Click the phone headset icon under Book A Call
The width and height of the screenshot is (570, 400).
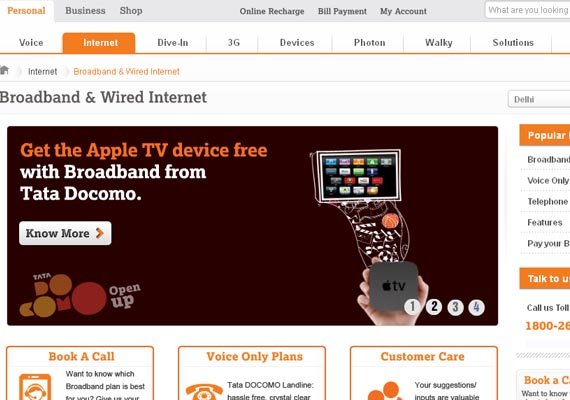pos(35,388)
